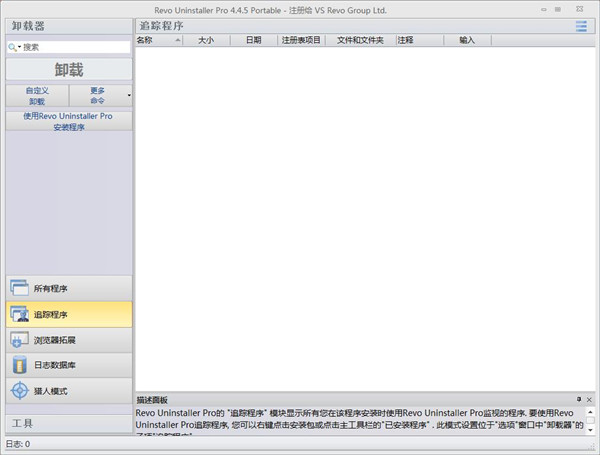The width and height of the screenshot is (600, 455).
Task: Click the 文件和文件夹 column header
Action: [360, 41]
